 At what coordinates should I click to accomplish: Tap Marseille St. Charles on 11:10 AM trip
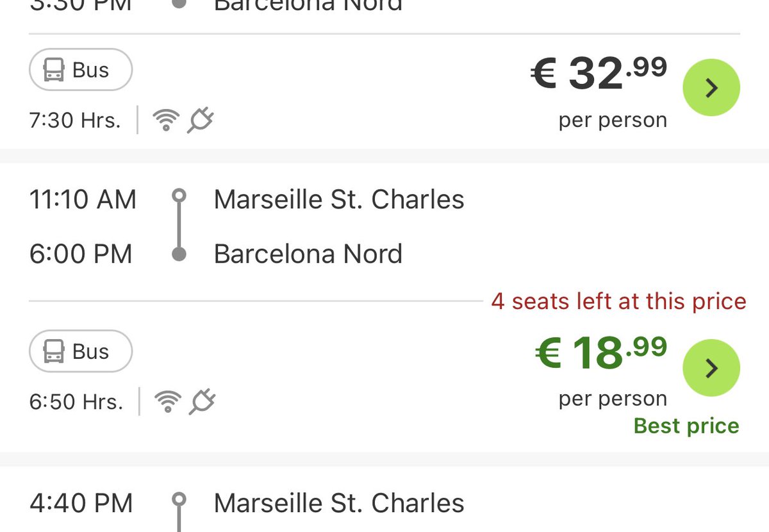338,199
